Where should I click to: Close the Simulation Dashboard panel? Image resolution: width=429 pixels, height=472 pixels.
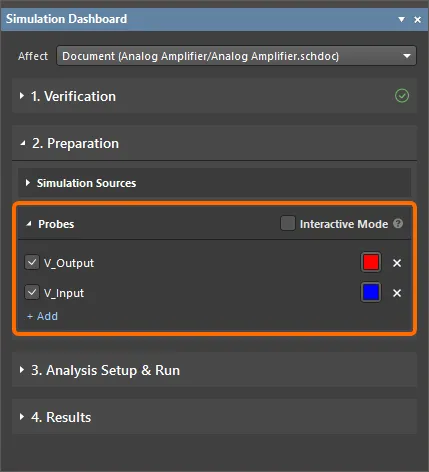point(417,20)
